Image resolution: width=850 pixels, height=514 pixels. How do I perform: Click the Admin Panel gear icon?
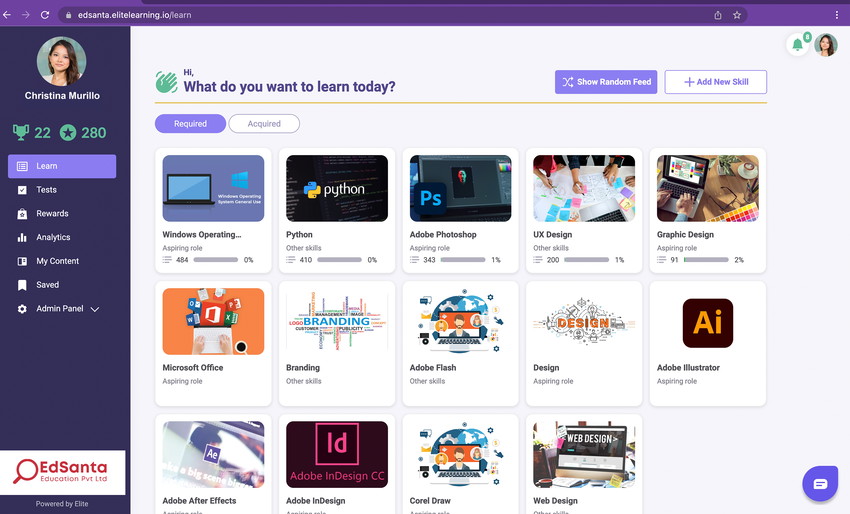(x=22, y=309)
